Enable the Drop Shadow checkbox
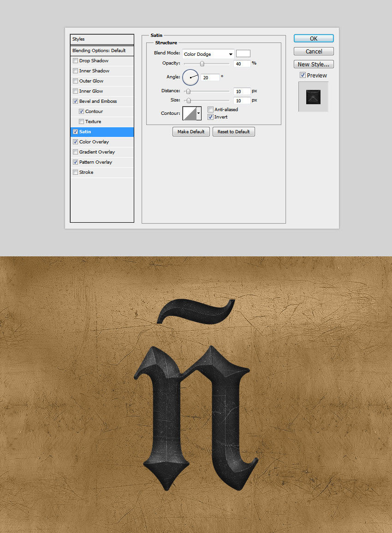The height and width of the screenshot is (533, 392). pyautogui.click(x=76, y=61)
